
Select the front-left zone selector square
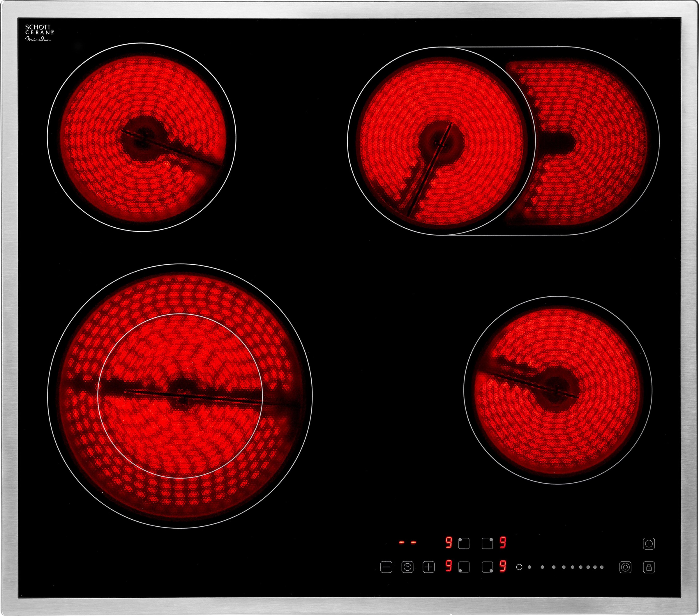tap(464, 567)
